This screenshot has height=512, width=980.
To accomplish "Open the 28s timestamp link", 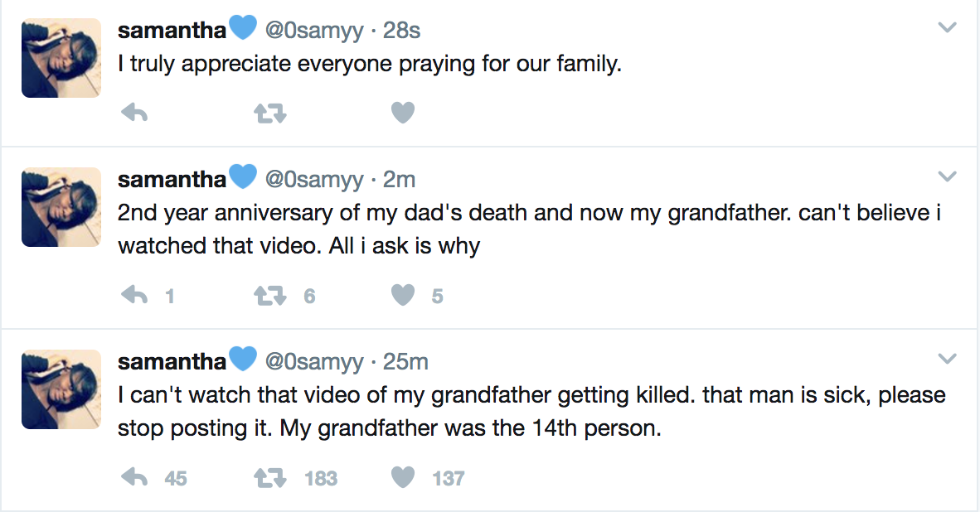I will point(401,31).
